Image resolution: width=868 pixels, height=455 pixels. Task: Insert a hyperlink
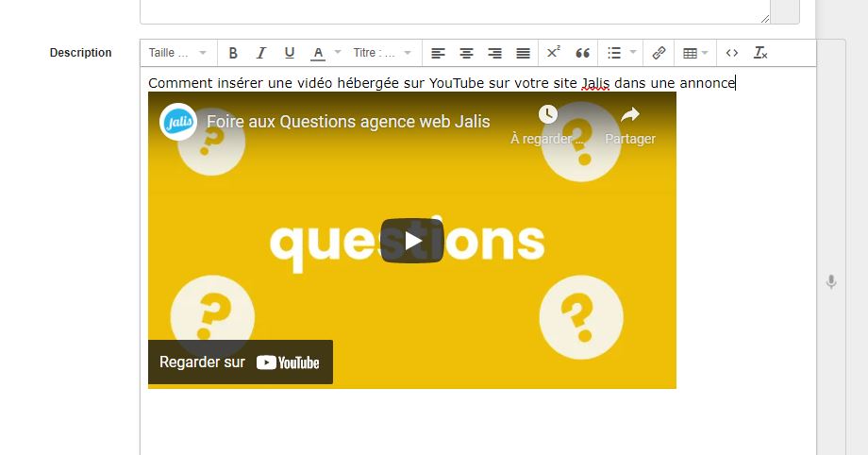click(x=659, y=53)
